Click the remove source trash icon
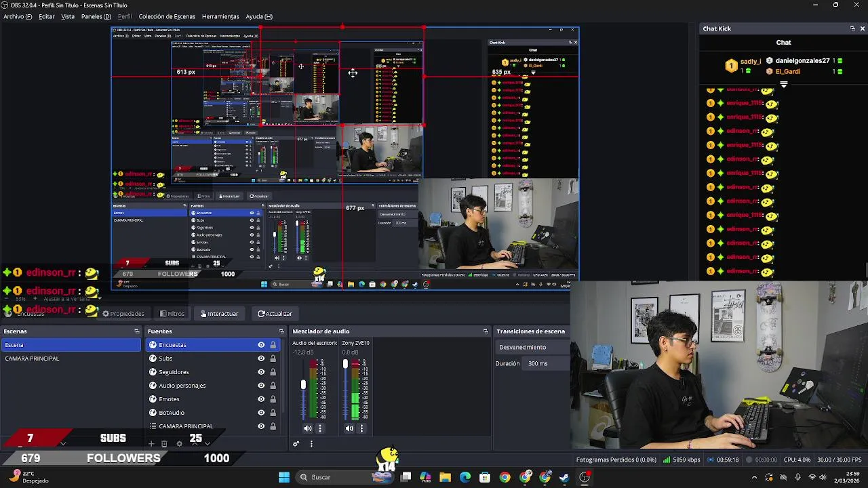 pyautogui.click(x=164, y=444)
